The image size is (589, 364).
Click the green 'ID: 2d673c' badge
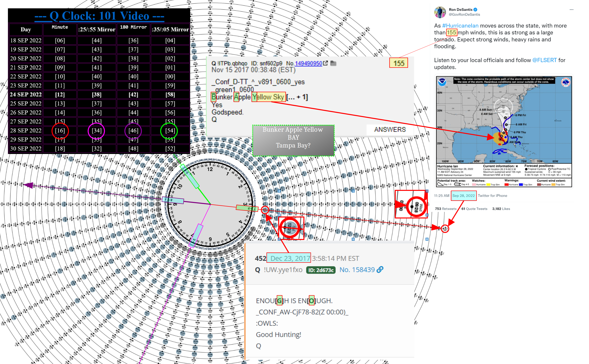tap(321, 270)
